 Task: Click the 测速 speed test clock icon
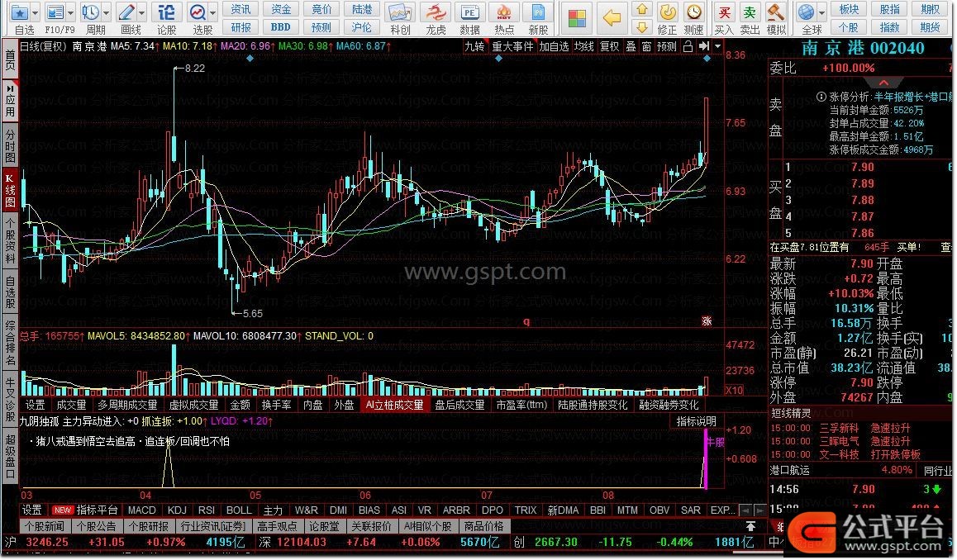coord(693,12)
